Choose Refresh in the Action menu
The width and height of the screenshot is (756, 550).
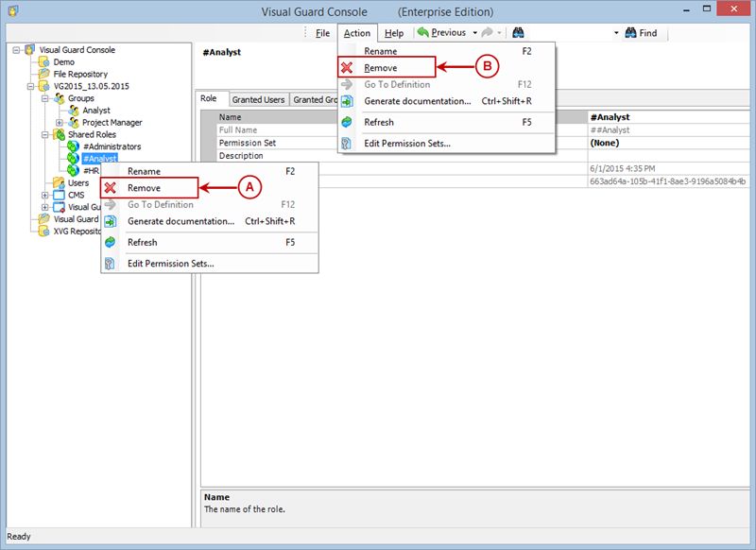click(x=446, y=122)
